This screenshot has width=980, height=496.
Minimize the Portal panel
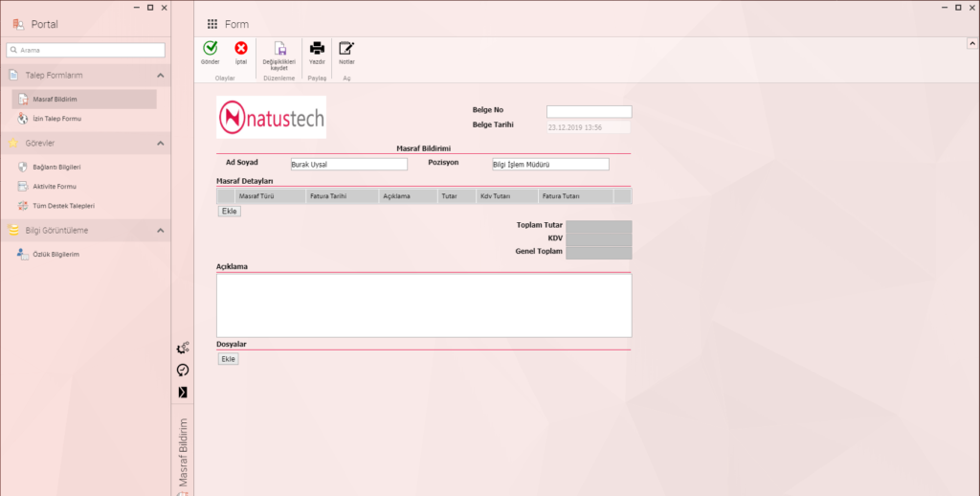click(137, 8)
